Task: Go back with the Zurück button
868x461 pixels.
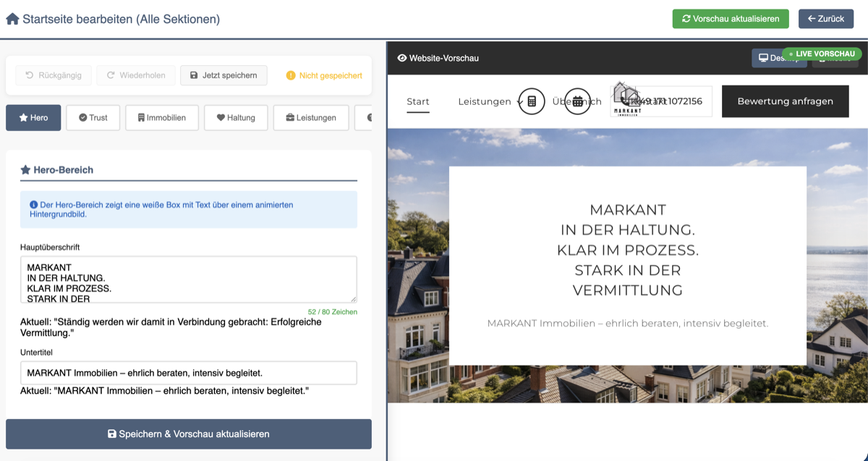Action: coord(825,19)
